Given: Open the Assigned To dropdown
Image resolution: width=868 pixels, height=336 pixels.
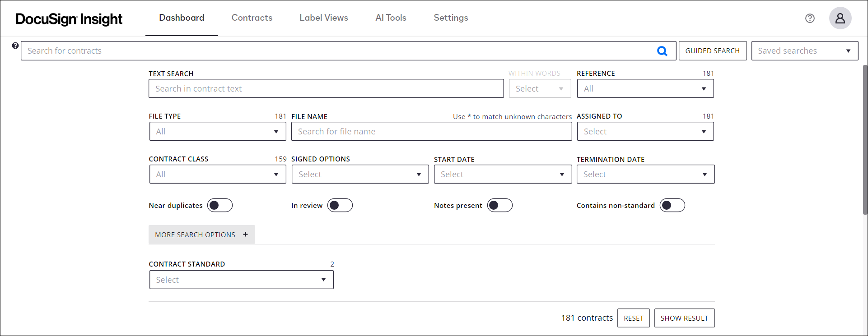Looking at the screenshot, I should pos(645,132).
